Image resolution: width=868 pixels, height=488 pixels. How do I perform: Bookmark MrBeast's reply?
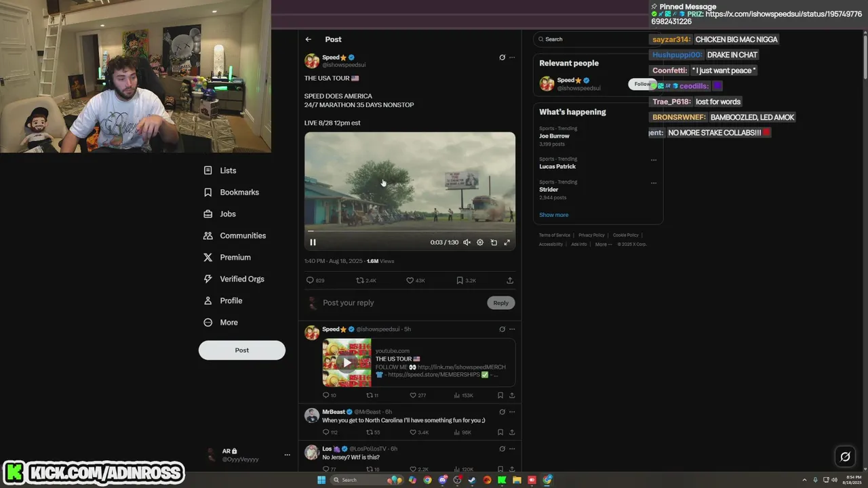pos(500,432)
